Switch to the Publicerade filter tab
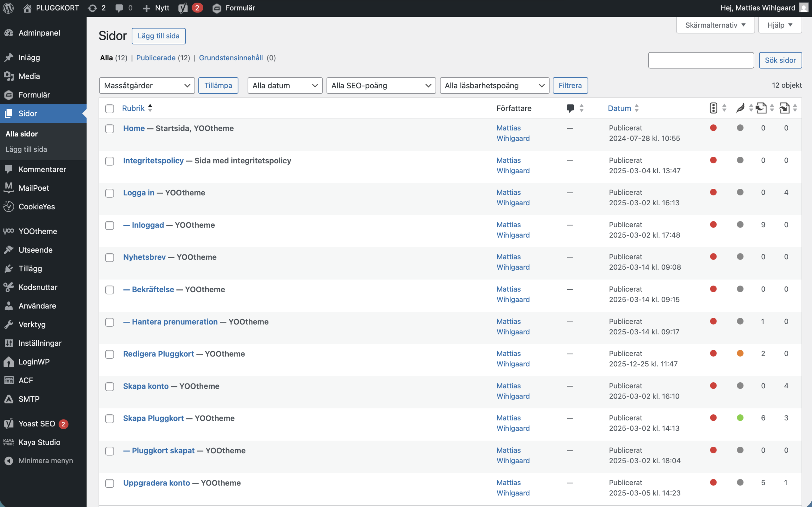The image size is (812, 507). 156,58
